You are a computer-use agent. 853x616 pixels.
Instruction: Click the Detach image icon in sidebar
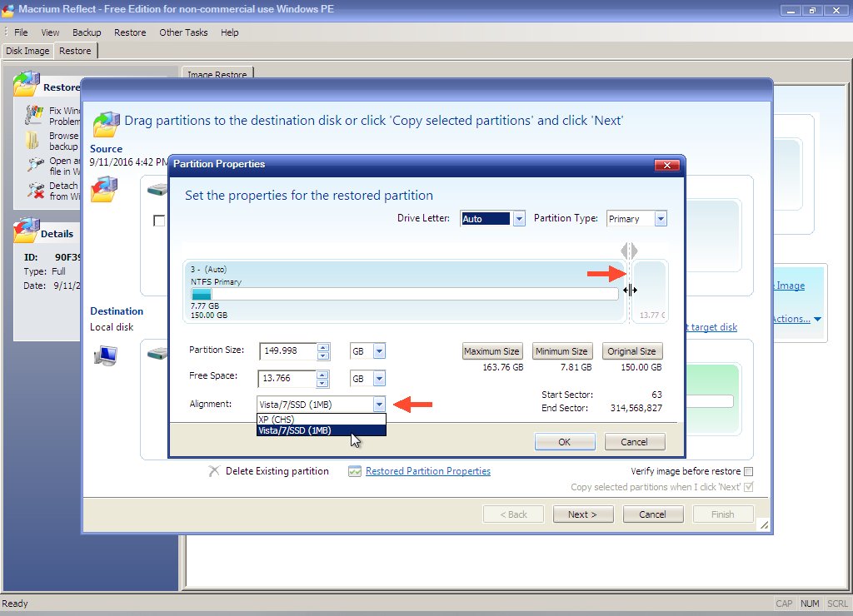(x=35, y=191)
